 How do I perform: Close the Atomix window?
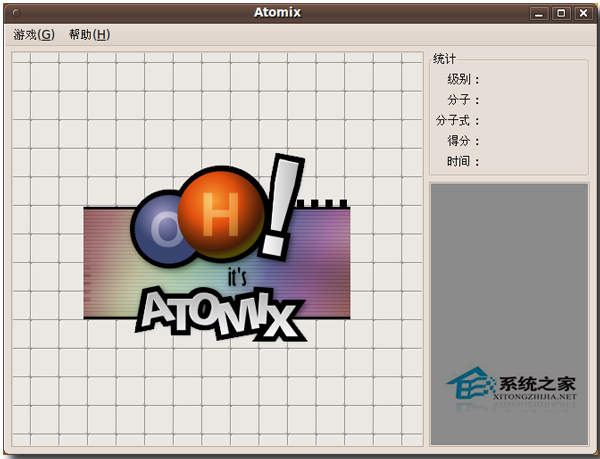583,13
